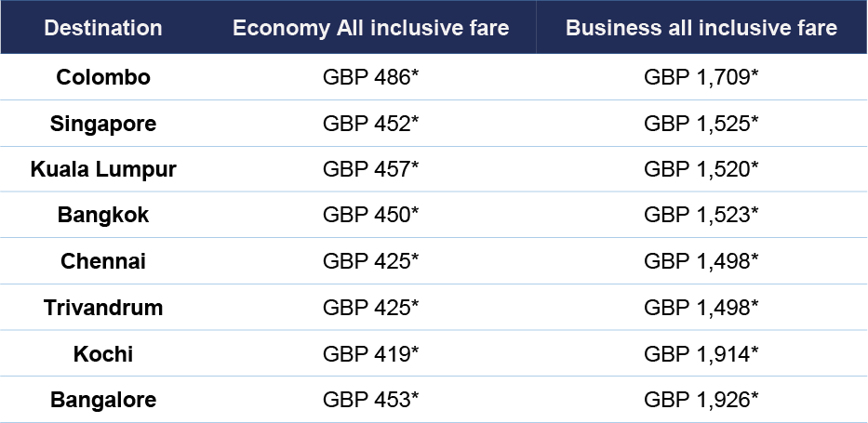Select the Colombo destination cell
868x423 pixels.
[103, 78]
